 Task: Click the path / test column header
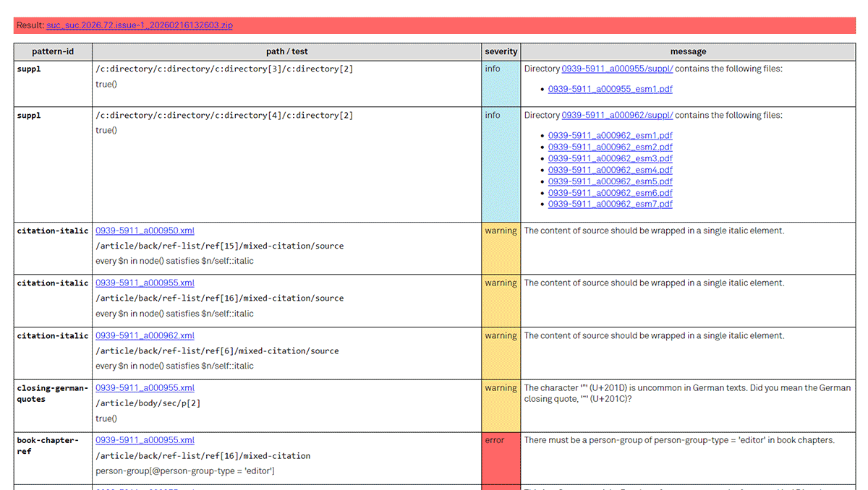point(286,51)
